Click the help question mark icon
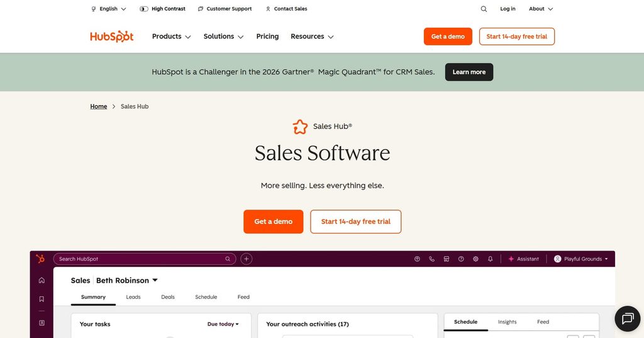This screenshot has height=338, width=644. [x=461, y=259]
